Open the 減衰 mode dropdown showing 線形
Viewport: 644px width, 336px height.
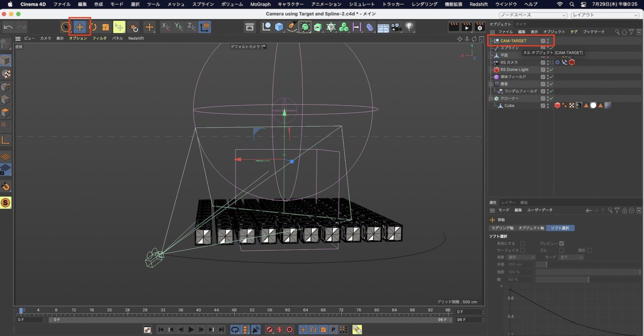521,257
